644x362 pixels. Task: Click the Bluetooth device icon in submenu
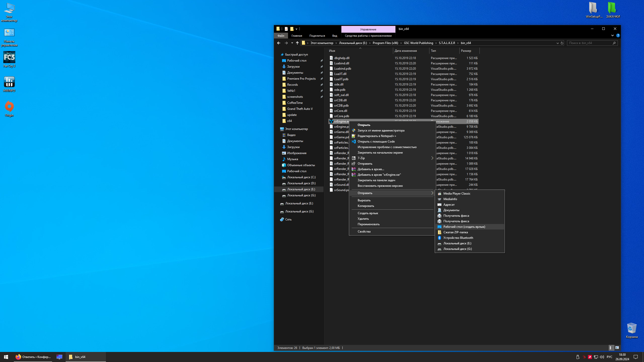(439, 238)
